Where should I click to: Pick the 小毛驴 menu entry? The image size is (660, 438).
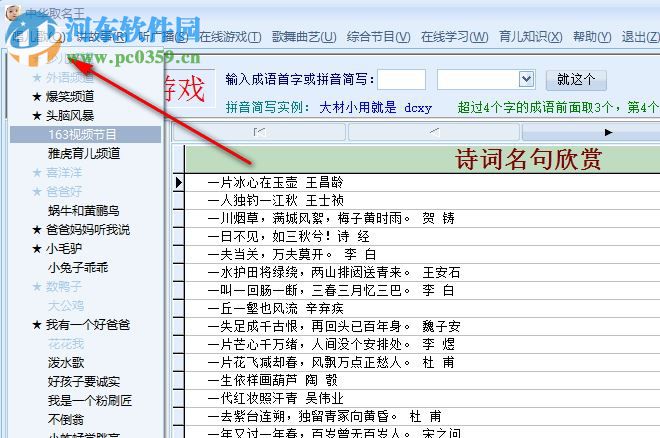85,248
